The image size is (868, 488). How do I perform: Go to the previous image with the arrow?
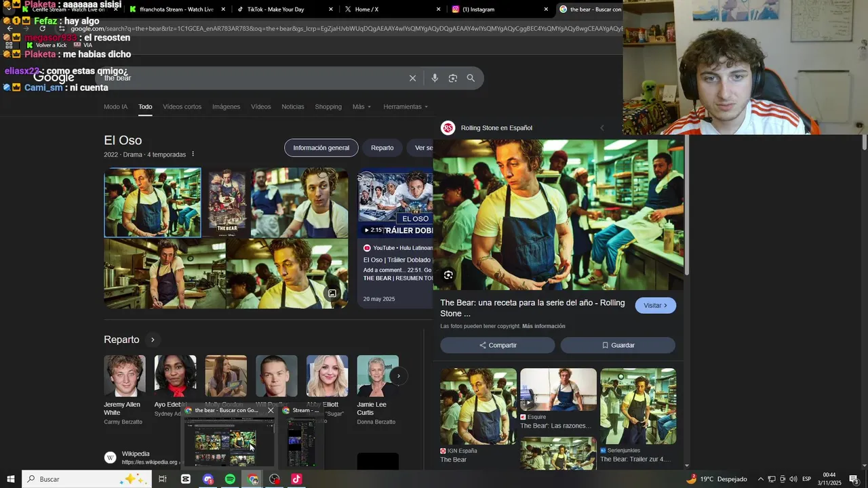(x=602, y=128)
